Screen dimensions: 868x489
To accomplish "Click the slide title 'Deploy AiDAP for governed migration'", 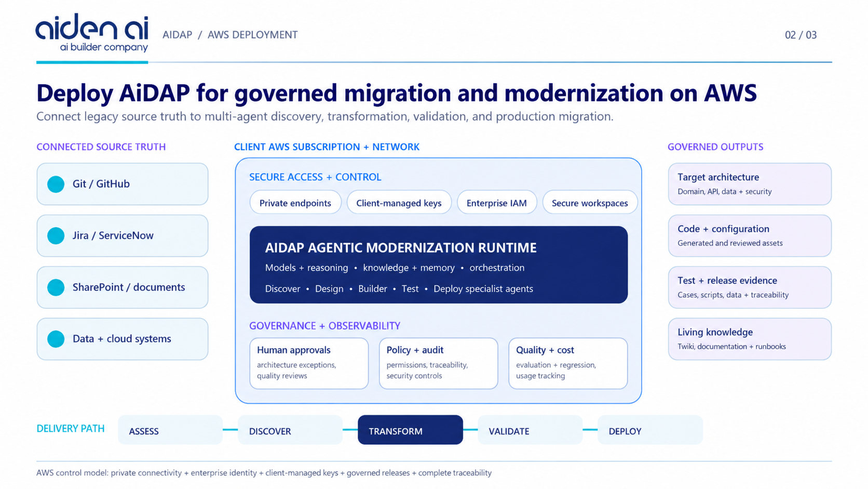I will pyautogui.click(x=397, y=93).
